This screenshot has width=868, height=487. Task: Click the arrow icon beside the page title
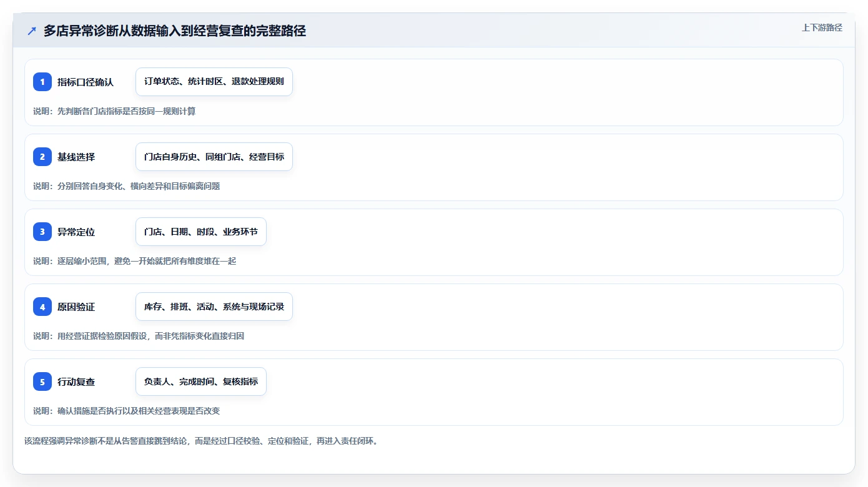(32, 31)
